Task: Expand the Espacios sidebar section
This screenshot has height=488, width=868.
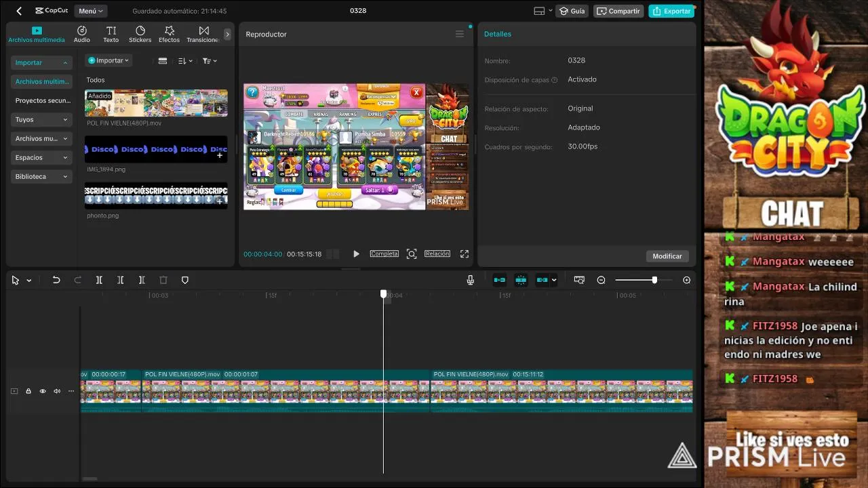Action: [x=41, y=157]
